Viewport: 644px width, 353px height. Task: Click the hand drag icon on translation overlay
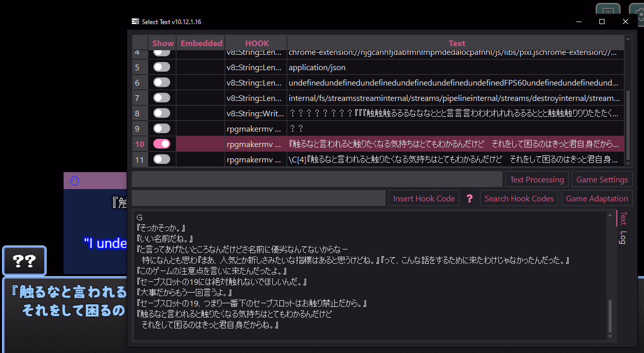click(x=74, y=180)
